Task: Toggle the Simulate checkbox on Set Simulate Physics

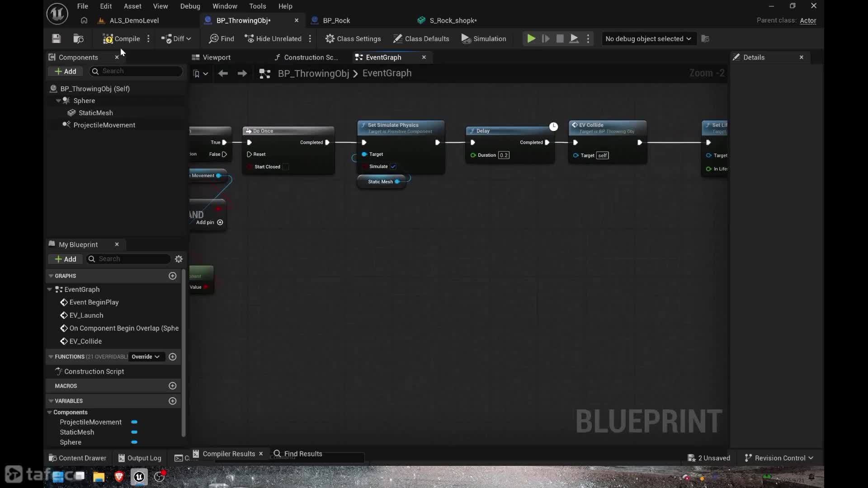Action: click(393, 167)
